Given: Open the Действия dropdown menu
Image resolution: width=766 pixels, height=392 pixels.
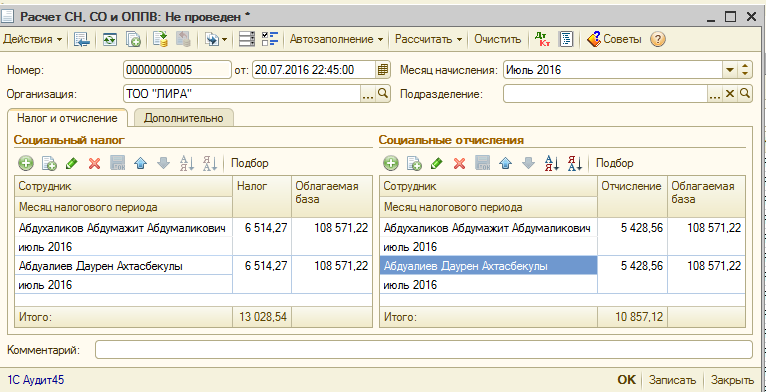Looking at the screenshot, I should click(32, 40).
